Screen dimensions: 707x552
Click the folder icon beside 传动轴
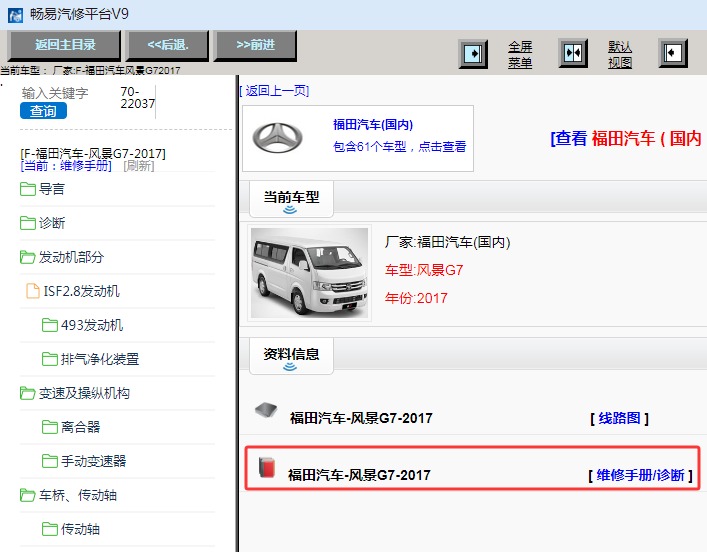tap(50, 529)
